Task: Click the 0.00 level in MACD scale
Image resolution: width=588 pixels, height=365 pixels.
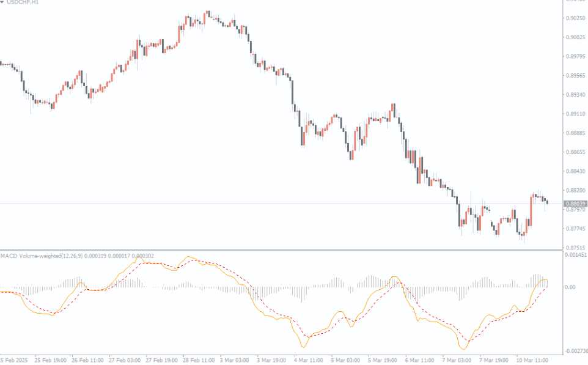Action: (571, 287)
